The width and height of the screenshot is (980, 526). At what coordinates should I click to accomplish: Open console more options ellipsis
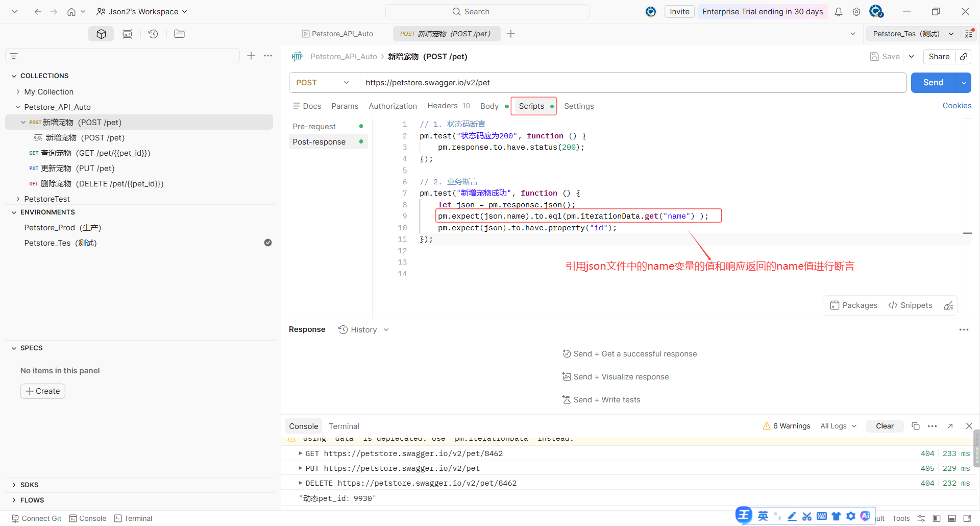click(x=932, y=426)
